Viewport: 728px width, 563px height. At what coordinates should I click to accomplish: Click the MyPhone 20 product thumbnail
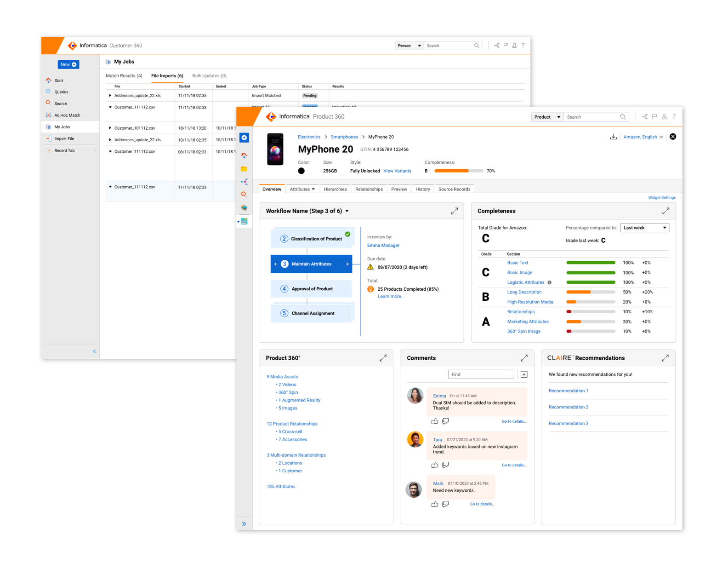click(x=275, y=149)
